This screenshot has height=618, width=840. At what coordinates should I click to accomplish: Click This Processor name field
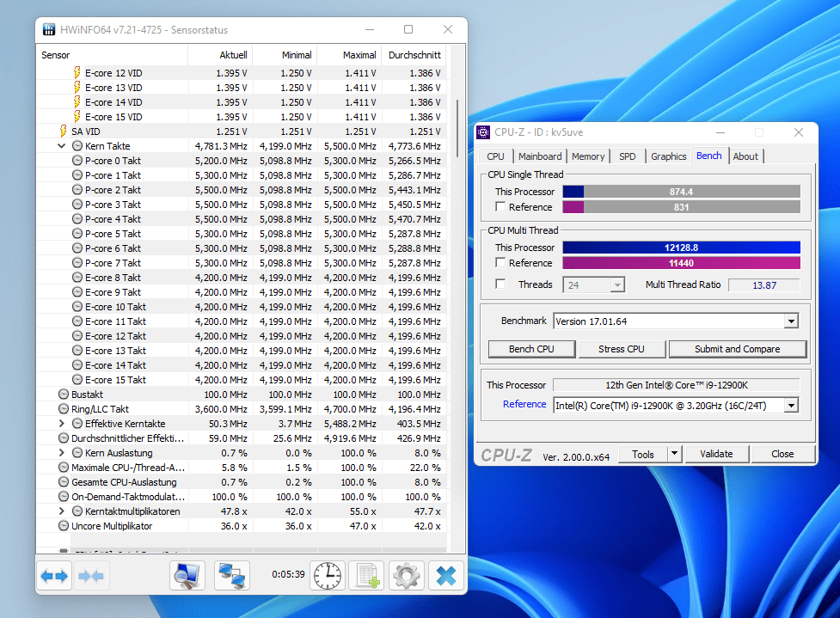click(677, 385)
